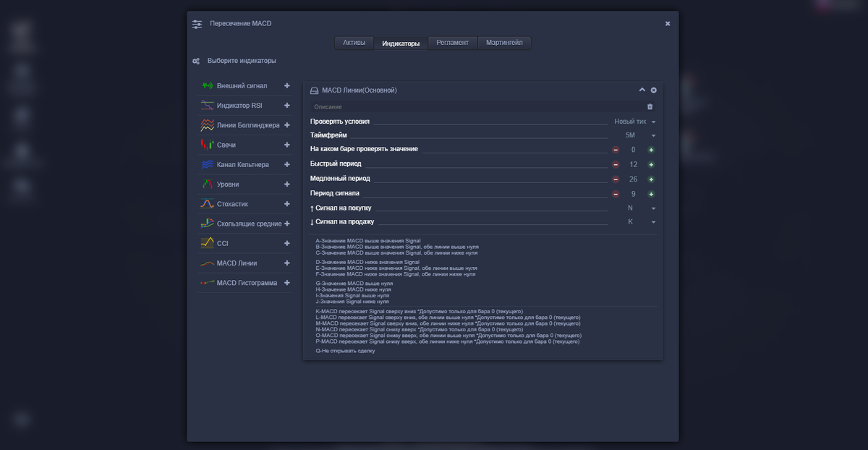Viewport: 868px width, 450px height.
Task: Increase Быстрый период value
Action: [x=651, y=164]
